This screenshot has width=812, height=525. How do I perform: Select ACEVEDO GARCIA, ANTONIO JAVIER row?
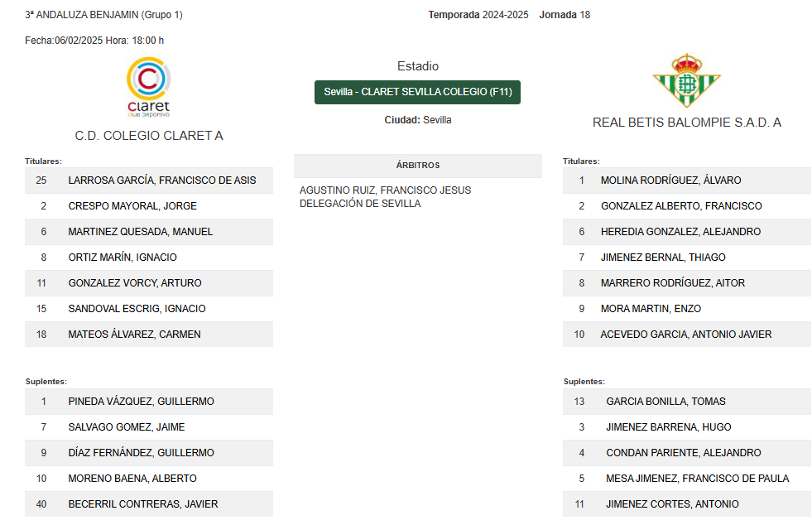[687, 335]
